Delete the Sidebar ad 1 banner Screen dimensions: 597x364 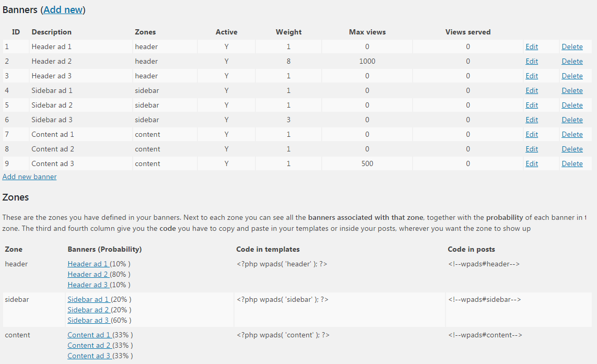(572, 91)
